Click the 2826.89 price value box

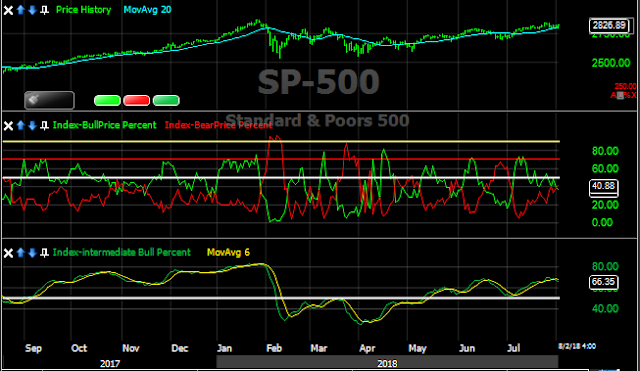click(609, 25)
